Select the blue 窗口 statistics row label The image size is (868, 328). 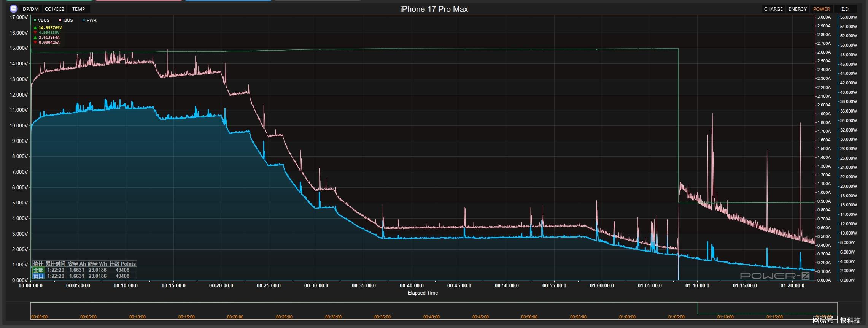click(38, 276)
